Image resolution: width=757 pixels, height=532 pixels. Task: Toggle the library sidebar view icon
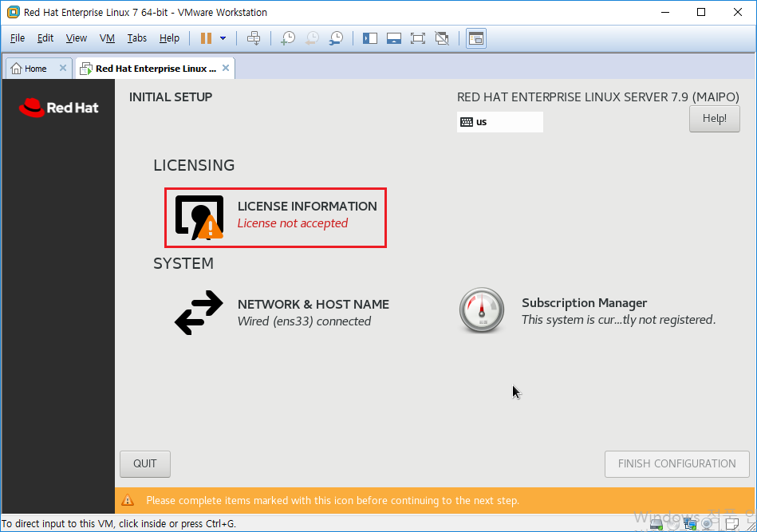point(370,38)
